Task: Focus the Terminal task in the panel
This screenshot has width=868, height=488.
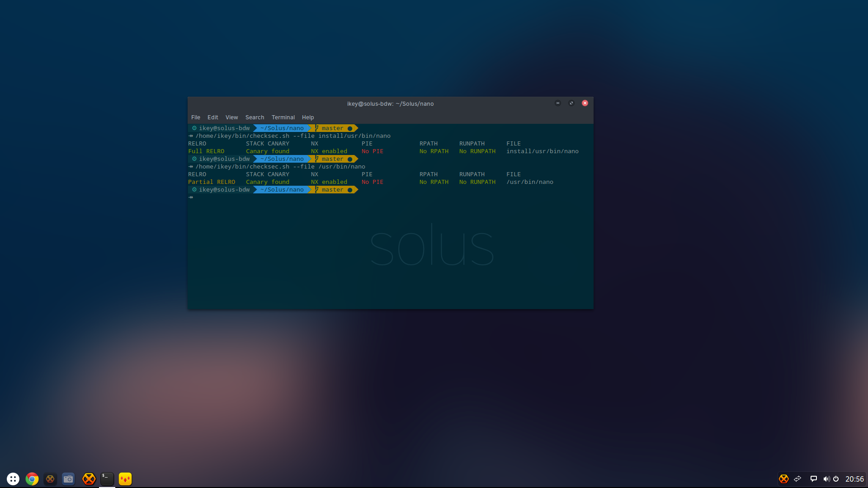Action: coord(107,479)
